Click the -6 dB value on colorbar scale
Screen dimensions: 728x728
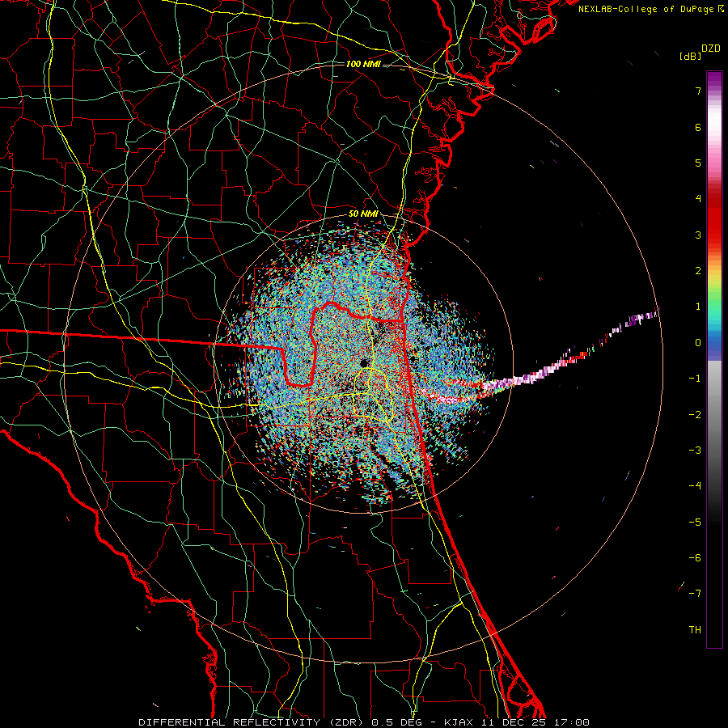coord(695,558)
